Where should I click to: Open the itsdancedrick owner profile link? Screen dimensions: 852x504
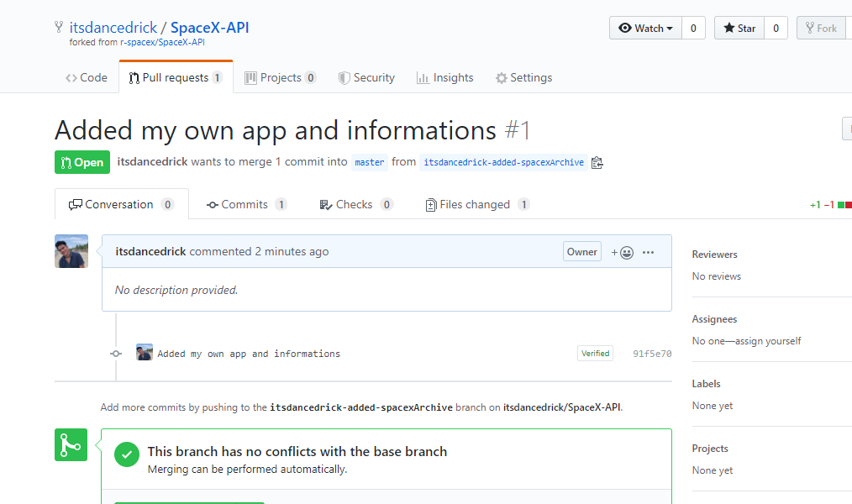point(113,28)
